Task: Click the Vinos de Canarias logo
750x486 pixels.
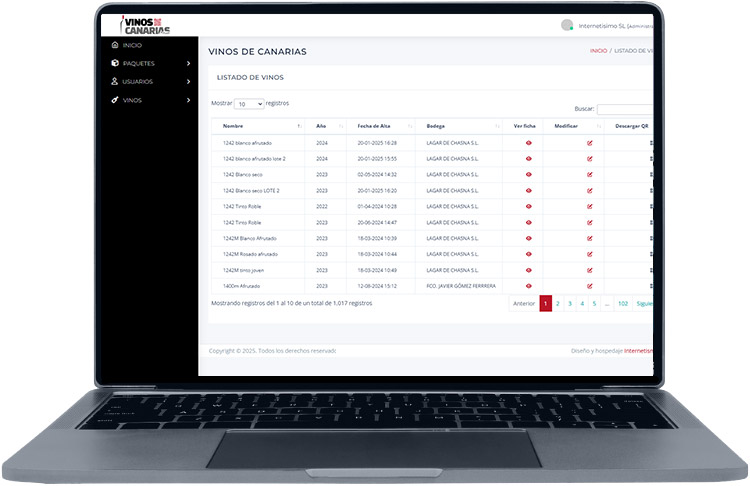Action: (145, 25)
